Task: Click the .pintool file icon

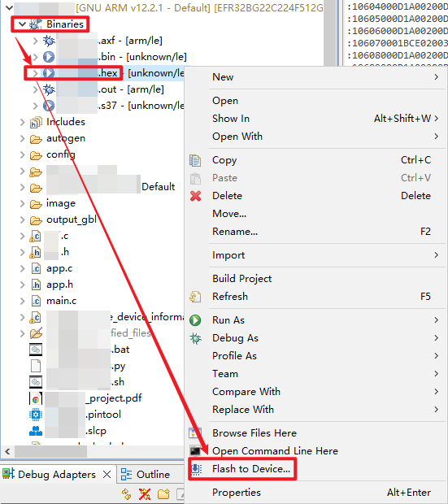Action: click(36, 415)
